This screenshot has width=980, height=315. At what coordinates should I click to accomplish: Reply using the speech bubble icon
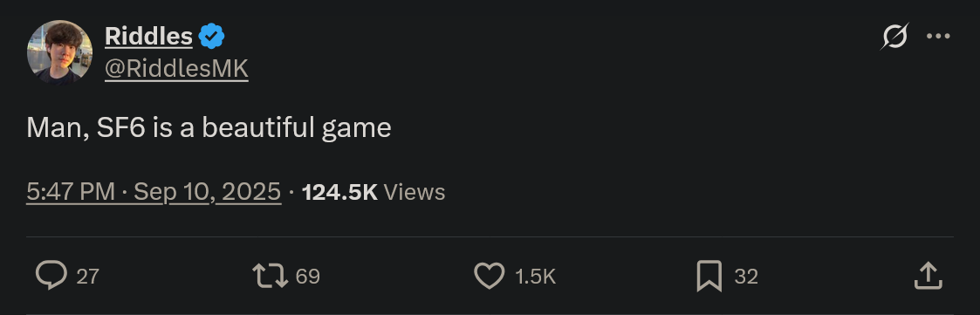51,276
